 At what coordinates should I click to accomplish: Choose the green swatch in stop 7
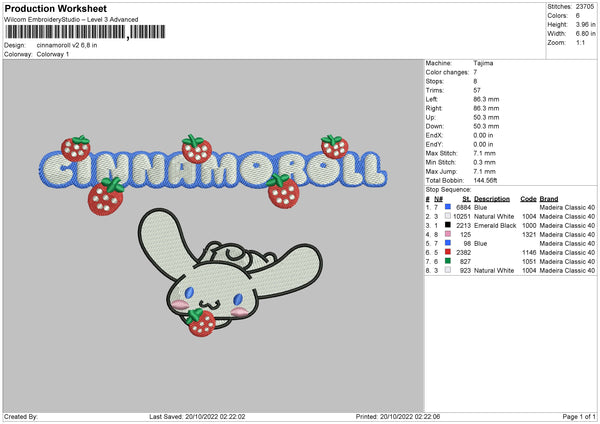pos(449,261)
